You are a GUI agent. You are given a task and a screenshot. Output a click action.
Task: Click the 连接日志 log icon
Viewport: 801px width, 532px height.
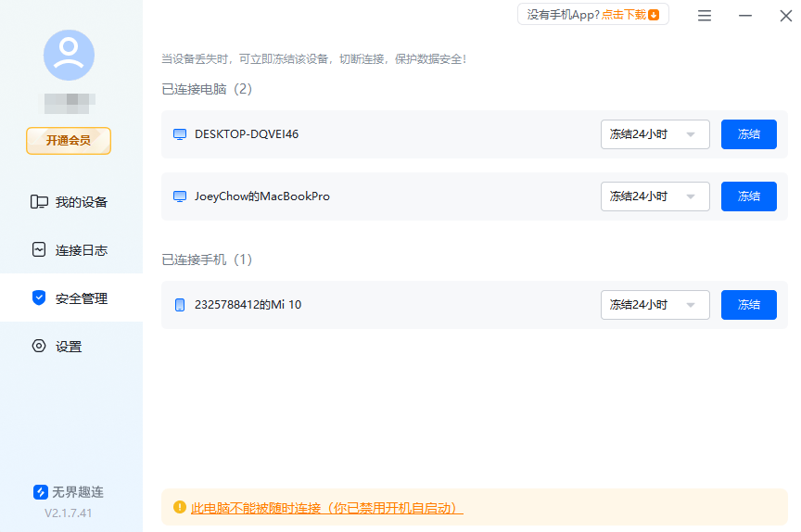point(39,250)
